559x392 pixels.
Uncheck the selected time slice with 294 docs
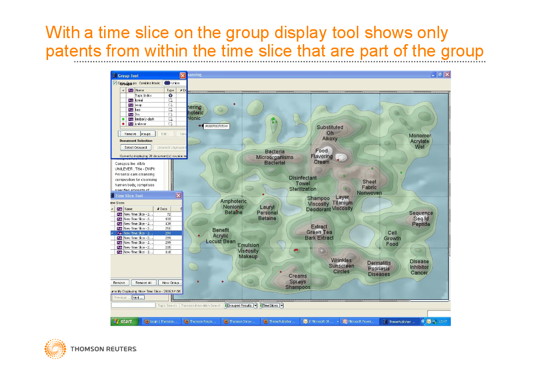[112, 233]
